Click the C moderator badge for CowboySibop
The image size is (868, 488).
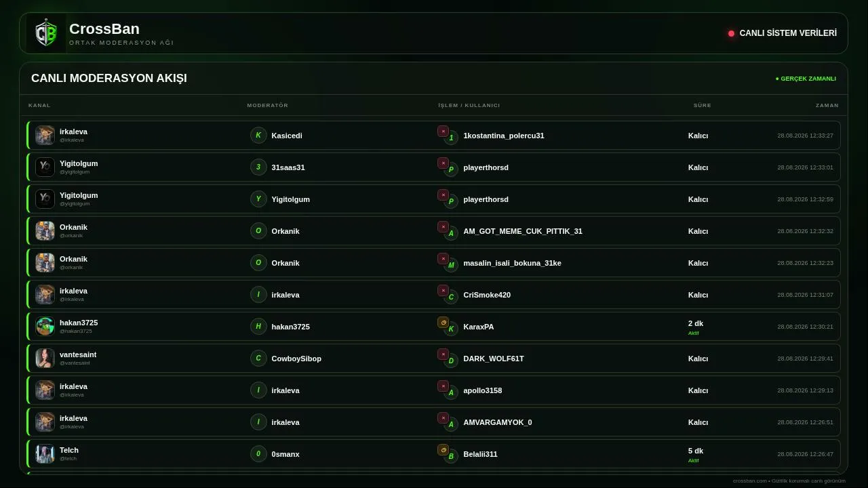[x=258, y=359]
